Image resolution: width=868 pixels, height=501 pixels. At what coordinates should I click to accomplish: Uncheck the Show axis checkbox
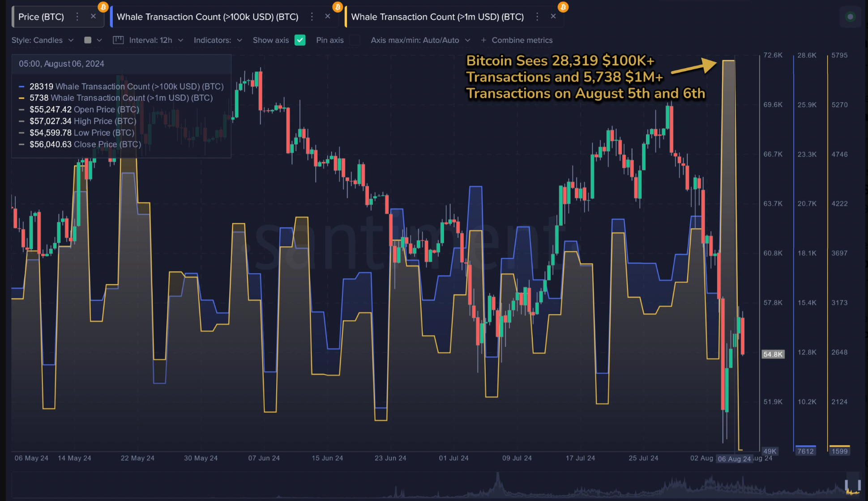[x=300, y=40]
